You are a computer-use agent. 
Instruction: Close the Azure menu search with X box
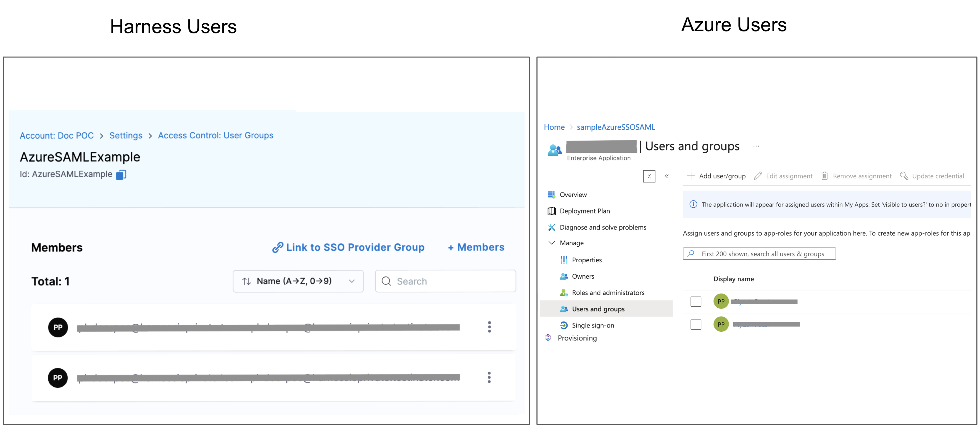pos(649,176)
